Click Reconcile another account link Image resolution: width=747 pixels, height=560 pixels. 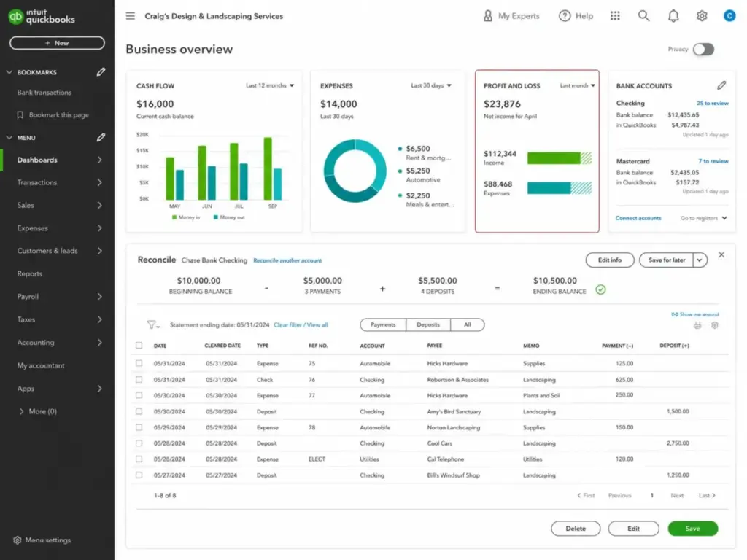287,260
